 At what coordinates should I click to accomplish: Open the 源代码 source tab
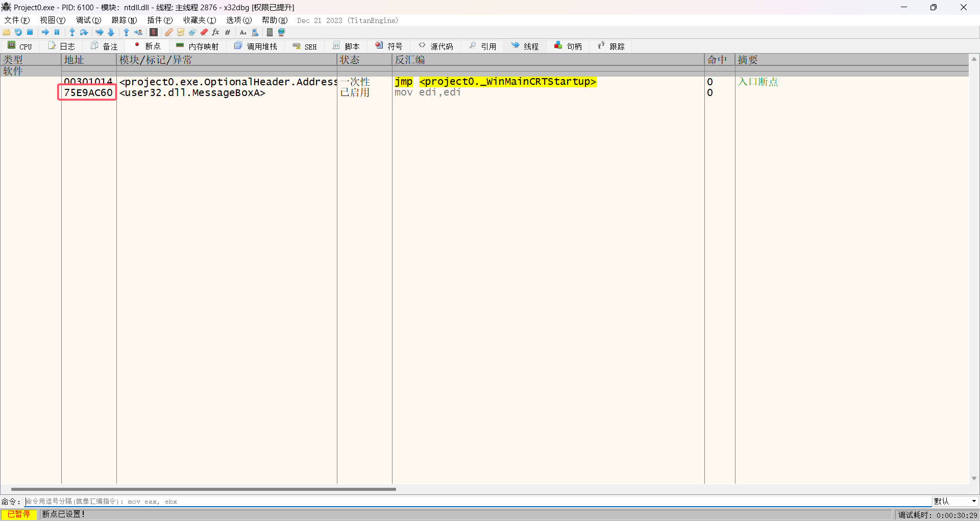click(x=436, y=46)
